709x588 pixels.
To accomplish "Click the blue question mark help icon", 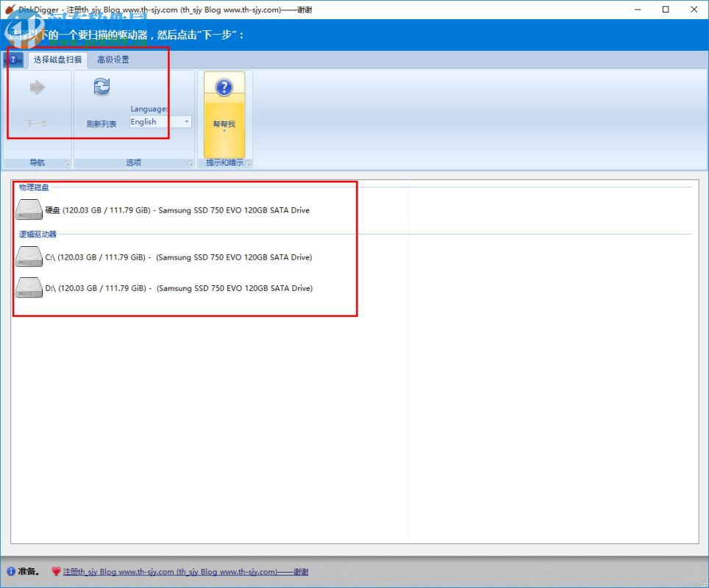I will [x=224, y=87].
